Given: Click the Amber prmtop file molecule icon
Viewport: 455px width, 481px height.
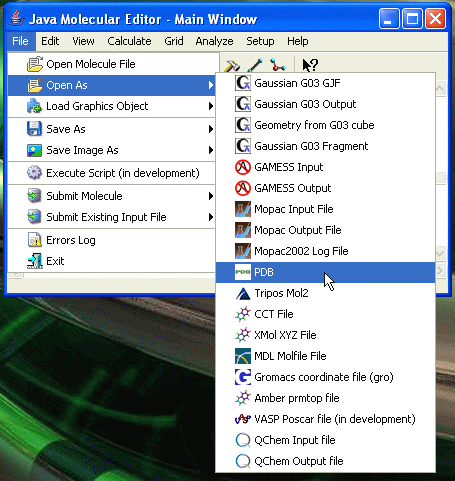Looking at the screenshot, I should tap(243, 398).
